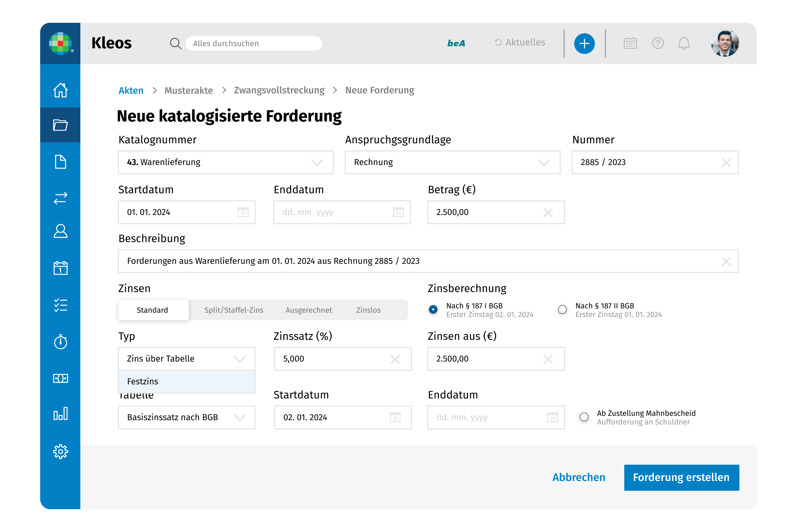Viewport: 798px width, 532px height.
Task: Select Nach § 187 II BGB radio
Action: coord(562,309)
